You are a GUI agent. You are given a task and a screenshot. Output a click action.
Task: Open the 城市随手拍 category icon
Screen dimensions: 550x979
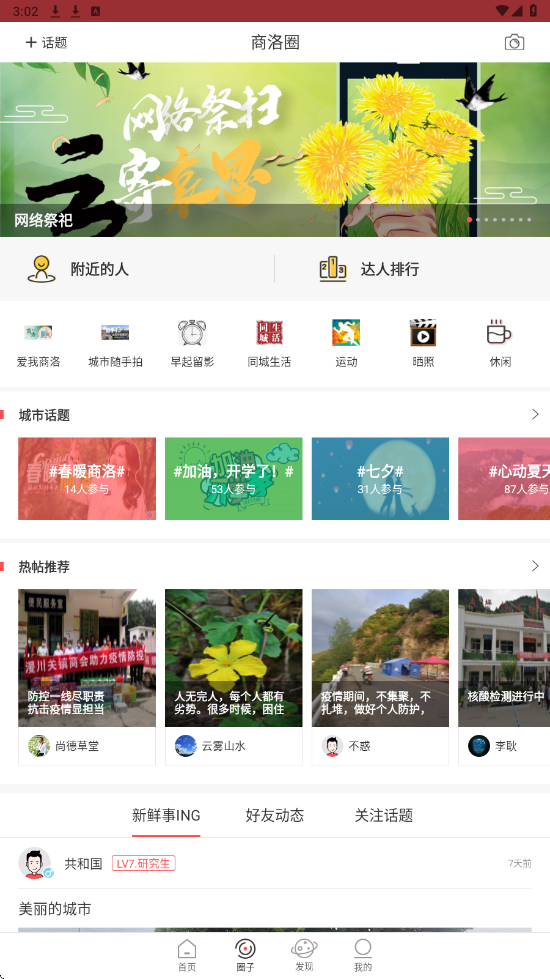pos(115,332)
